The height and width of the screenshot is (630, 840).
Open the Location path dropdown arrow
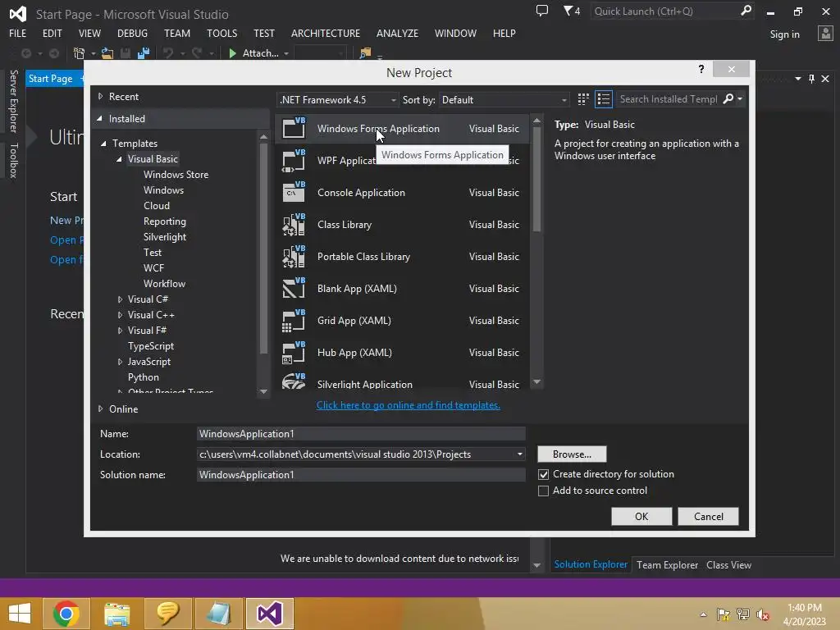[519, 454]
